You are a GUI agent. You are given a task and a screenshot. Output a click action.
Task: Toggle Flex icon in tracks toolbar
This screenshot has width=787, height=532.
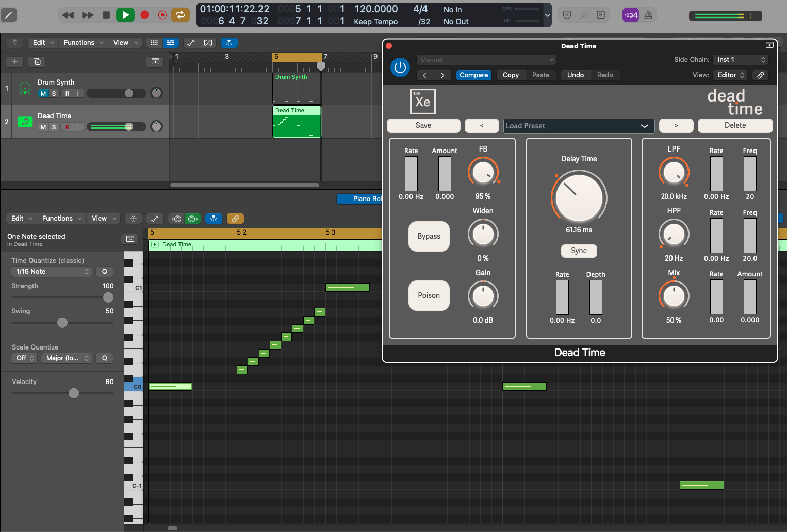(208, 43)
